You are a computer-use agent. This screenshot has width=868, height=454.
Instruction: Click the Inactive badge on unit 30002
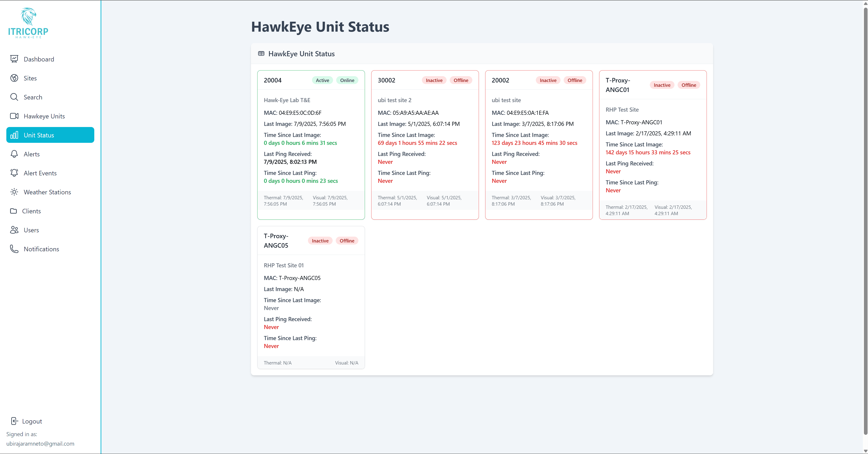[434, 80]
